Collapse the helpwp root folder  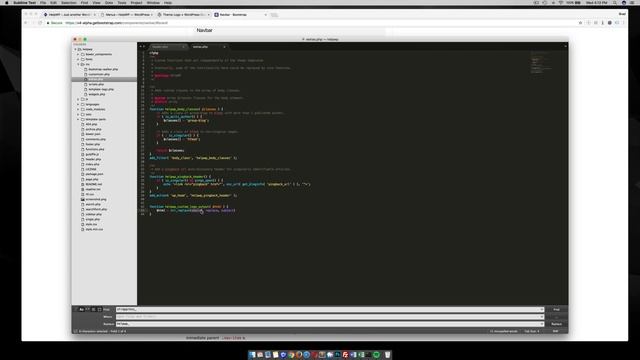point(76,49)
